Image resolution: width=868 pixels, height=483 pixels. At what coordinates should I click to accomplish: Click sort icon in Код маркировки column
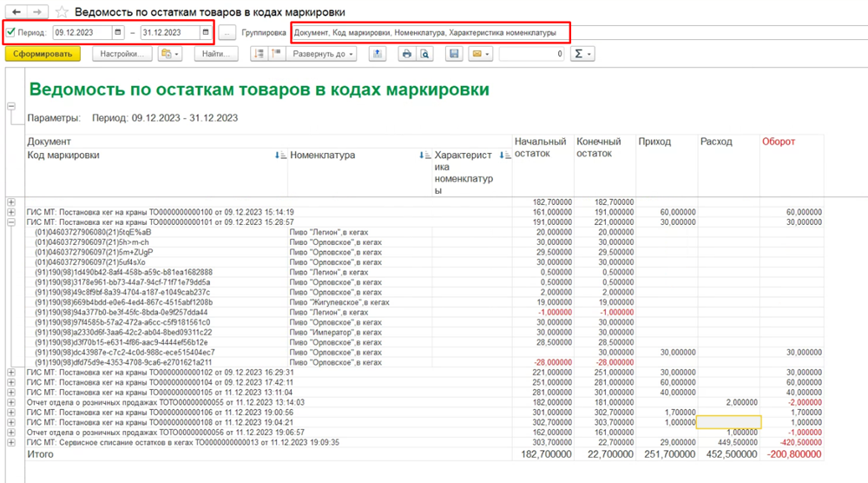click(279, 155)
